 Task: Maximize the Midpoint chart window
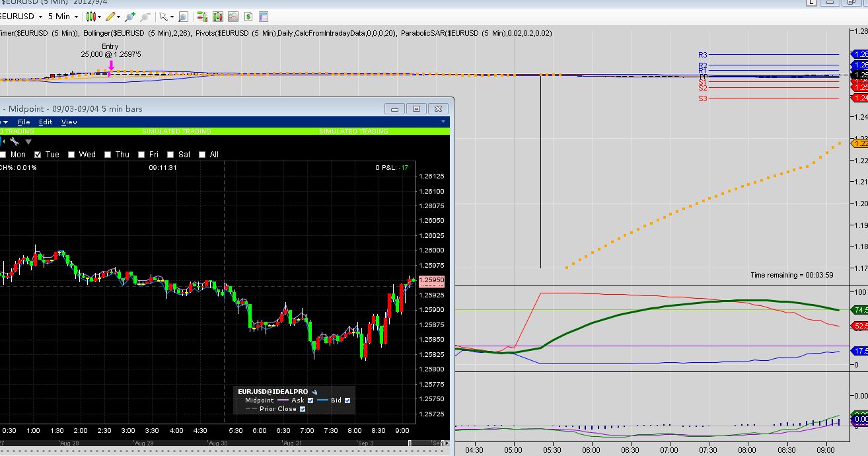(417, 108)
